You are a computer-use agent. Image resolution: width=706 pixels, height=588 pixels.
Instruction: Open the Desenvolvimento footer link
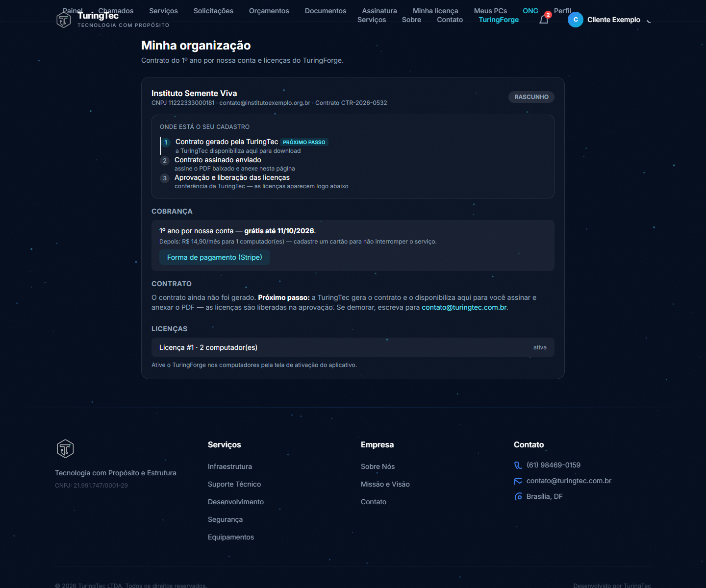pos(236,502)
